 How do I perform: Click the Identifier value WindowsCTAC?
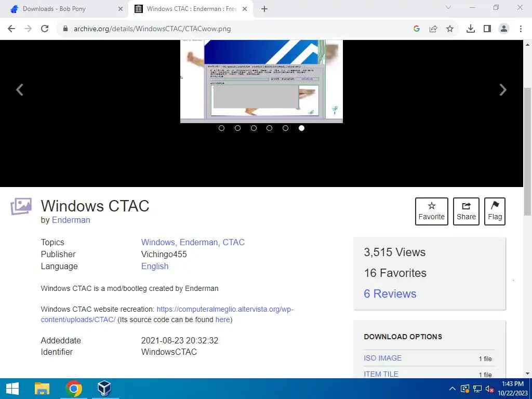pyautogui.click(x=169, y=352)
